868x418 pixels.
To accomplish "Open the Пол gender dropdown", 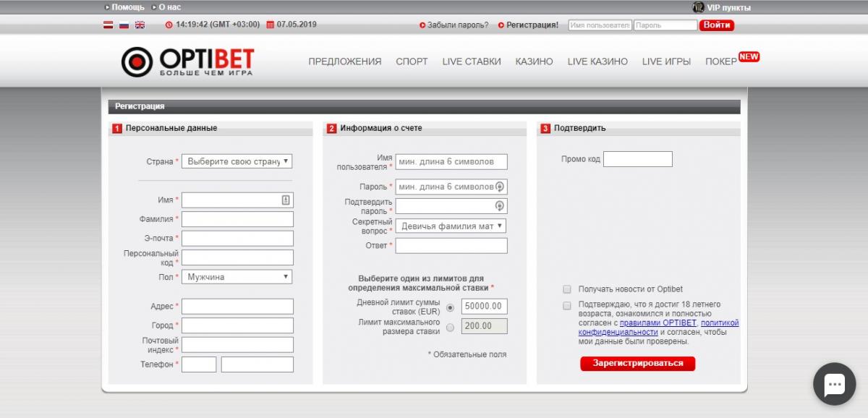I will [237, 277].
